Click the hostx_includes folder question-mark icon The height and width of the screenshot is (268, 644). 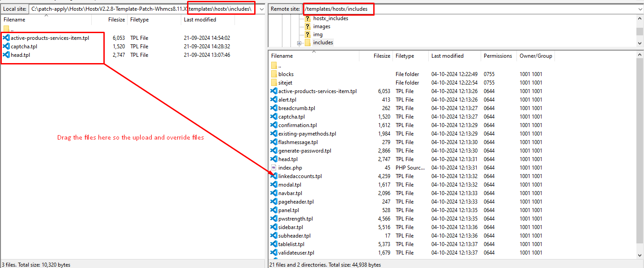tap(307, 18)
